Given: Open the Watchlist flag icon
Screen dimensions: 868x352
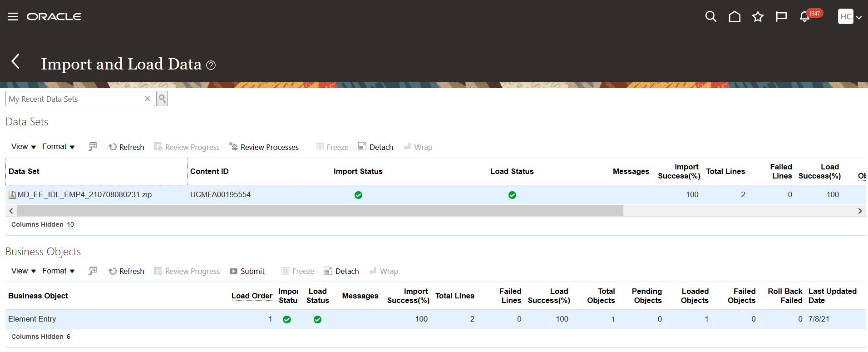Looking at the screenshot, I should click(x=781, y=17).
